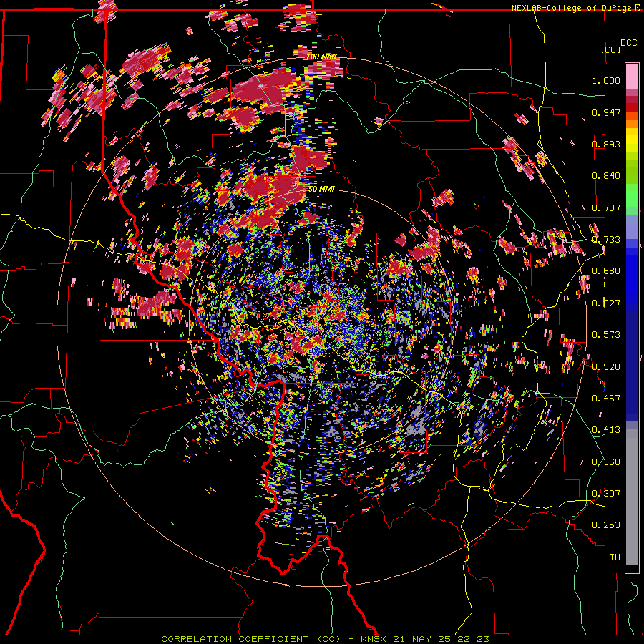
Task: Click the 1.000 legend value
Action: [x=606, y=80]
